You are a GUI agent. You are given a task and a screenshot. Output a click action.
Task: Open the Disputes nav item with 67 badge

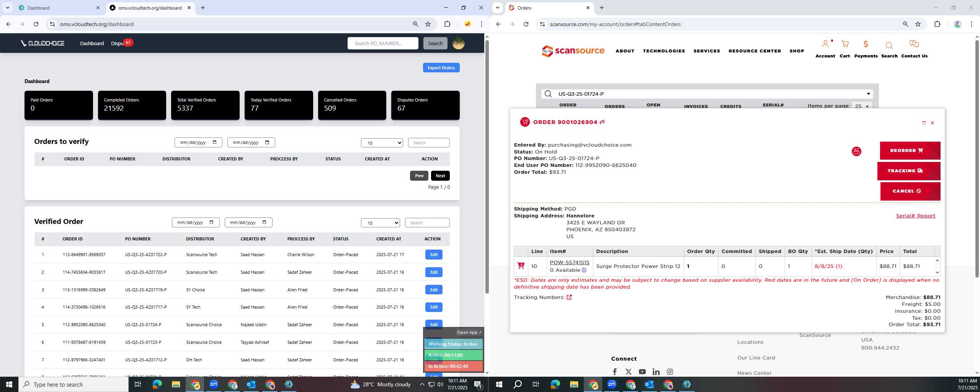tap(121, 43)
